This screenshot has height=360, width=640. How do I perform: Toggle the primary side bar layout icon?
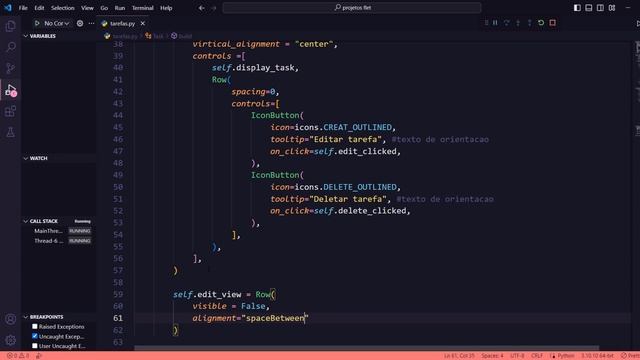click(x=577, y=8)
